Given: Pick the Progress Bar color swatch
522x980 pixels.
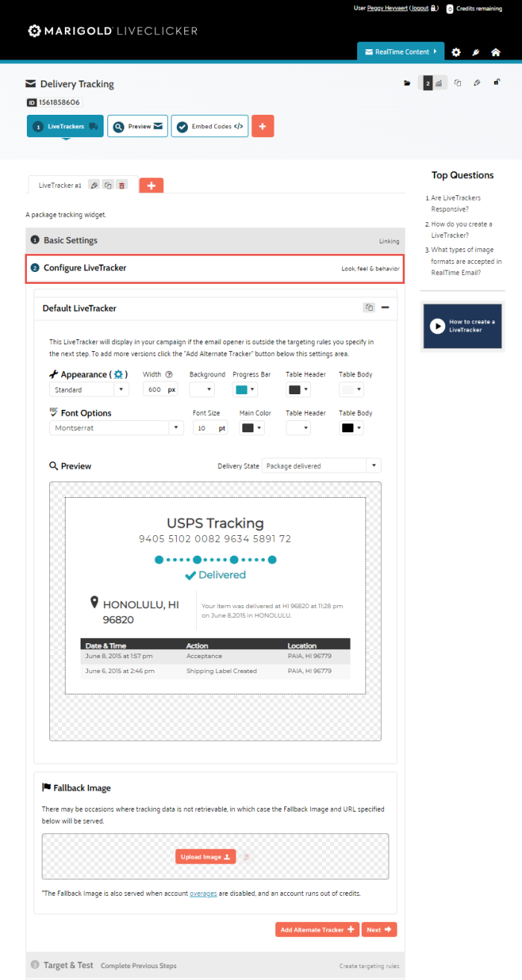Looking at the screenshot, I should point(245,389).
